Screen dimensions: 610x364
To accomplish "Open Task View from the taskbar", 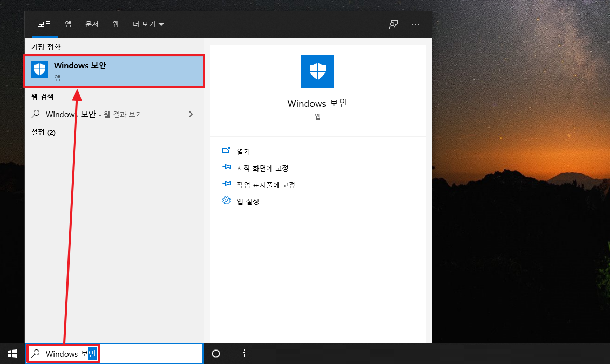I will (x=240, y=353).
